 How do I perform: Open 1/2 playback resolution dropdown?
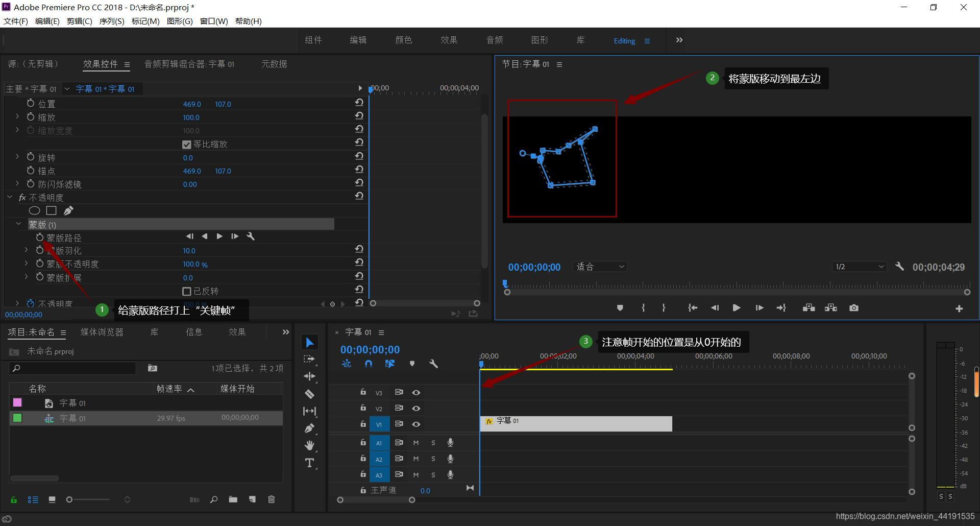860,267
